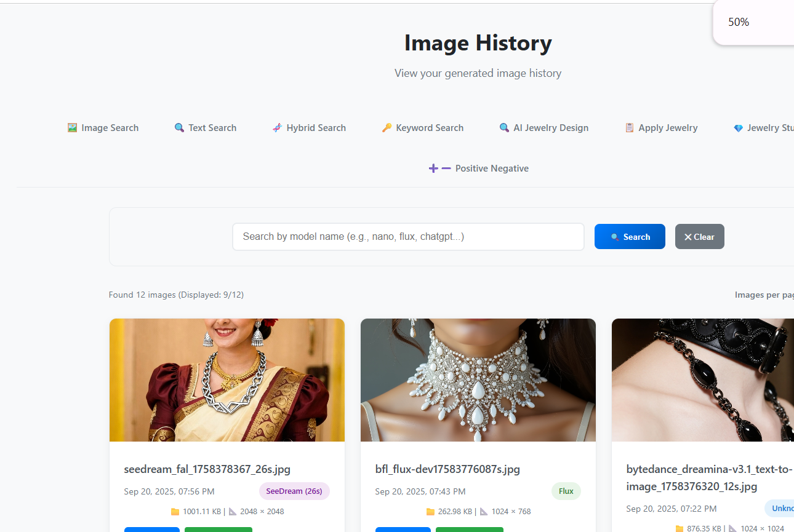This screenshot has height=532, width=794.
Task: Click the green Flux model badge
Action: click(566, 491)
